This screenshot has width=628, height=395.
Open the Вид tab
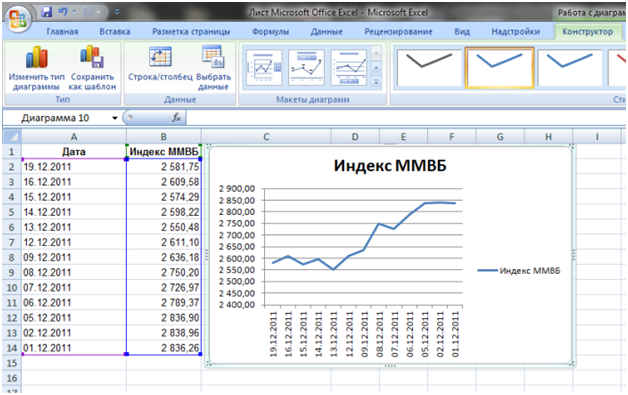click(x=462, y=32)
